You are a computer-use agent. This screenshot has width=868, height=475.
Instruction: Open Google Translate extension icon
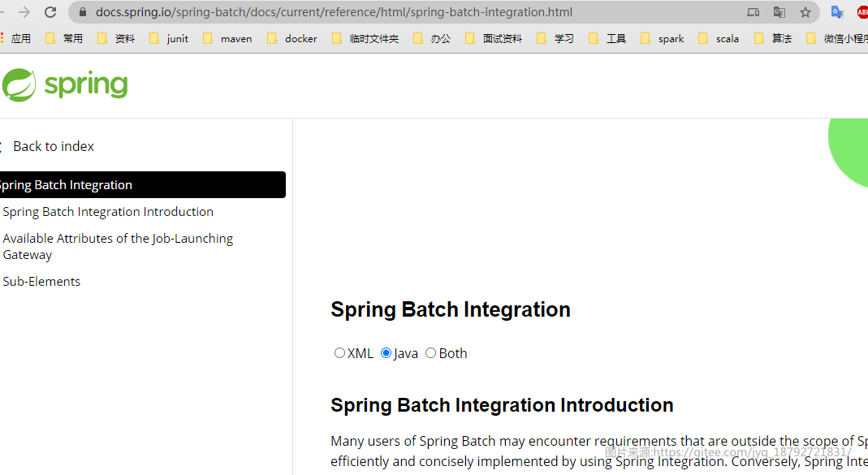(837, 12)
